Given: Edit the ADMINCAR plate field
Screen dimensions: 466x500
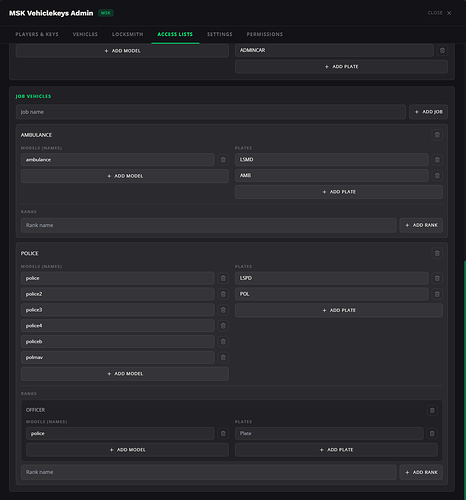Looking at the screenshot, I should pyautogui.click(x=334, y=50).
